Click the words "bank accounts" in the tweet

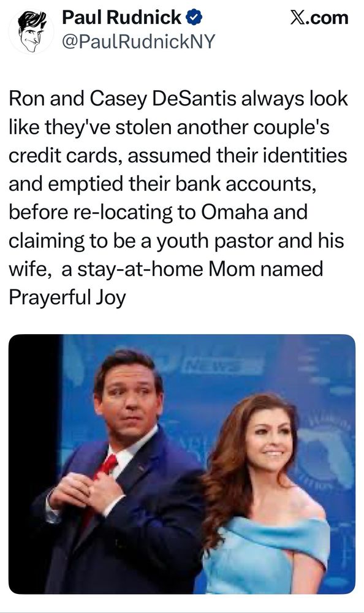coord(246,184)
